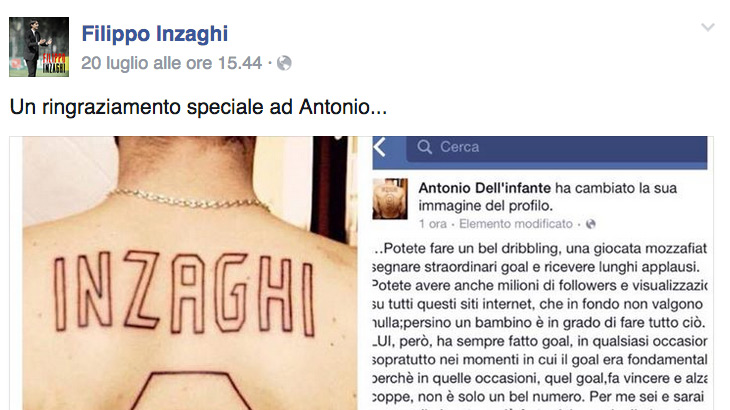Screen dimensions: 730x410
Task: Click the INZAGHI tattoo lettering in photo
Action: (184, 293)
